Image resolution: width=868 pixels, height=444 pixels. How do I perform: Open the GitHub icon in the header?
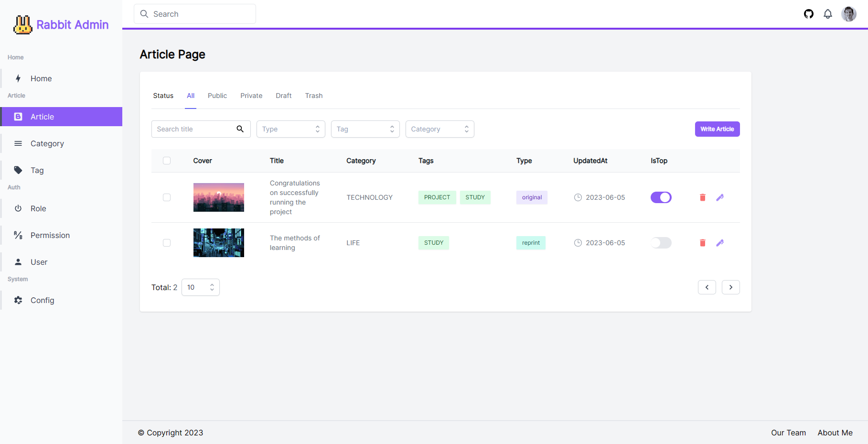pyautogui.click(x=808, y=14)
